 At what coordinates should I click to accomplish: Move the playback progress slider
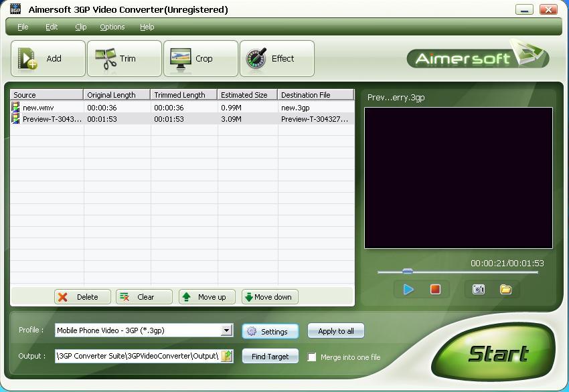407,272
